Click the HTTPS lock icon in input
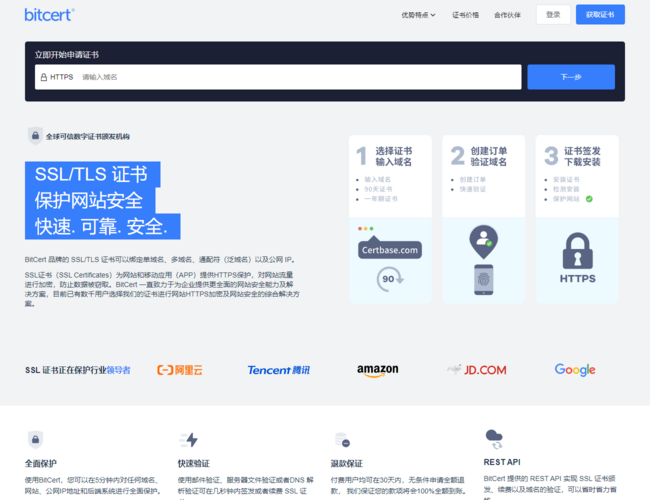Image resolution: width=650 pixels, height=500 pixels. (x=44, y=77)
